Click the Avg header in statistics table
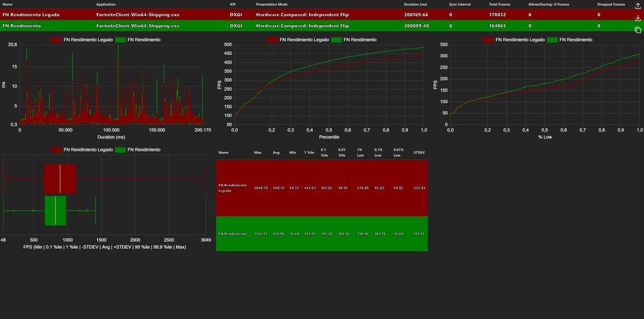 tap(276, 152)
